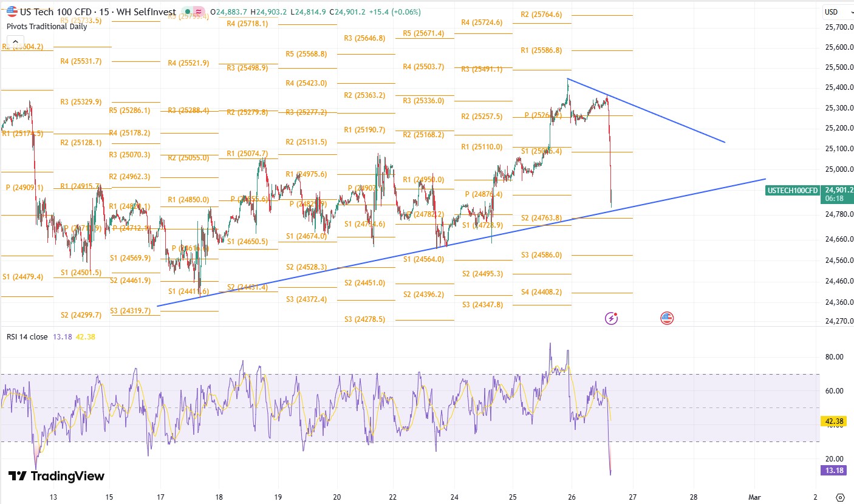Click the R2 (25363.2) pivot label

tap(364, 95)
